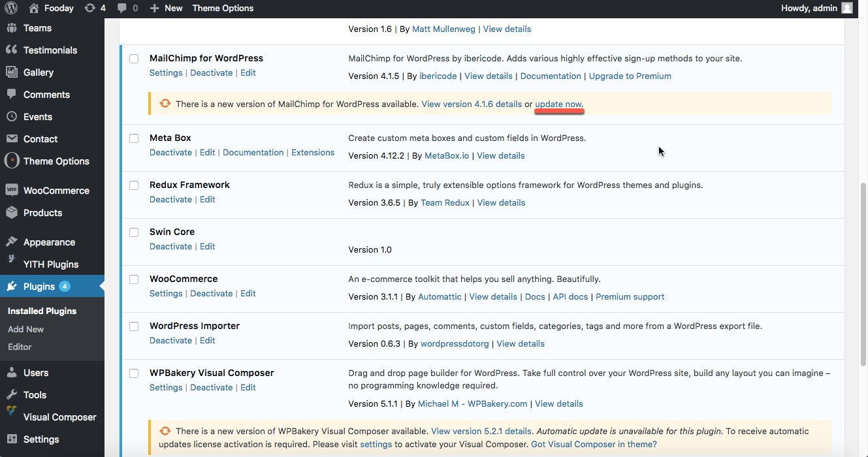Screen dimensions: 868x457
Task: Open Theme Options in the sidebar
Action: [x=56, y=161]
